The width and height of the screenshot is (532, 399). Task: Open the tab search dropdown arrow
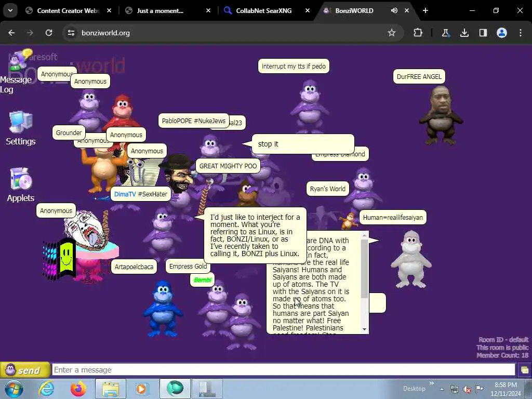point(10,10)
